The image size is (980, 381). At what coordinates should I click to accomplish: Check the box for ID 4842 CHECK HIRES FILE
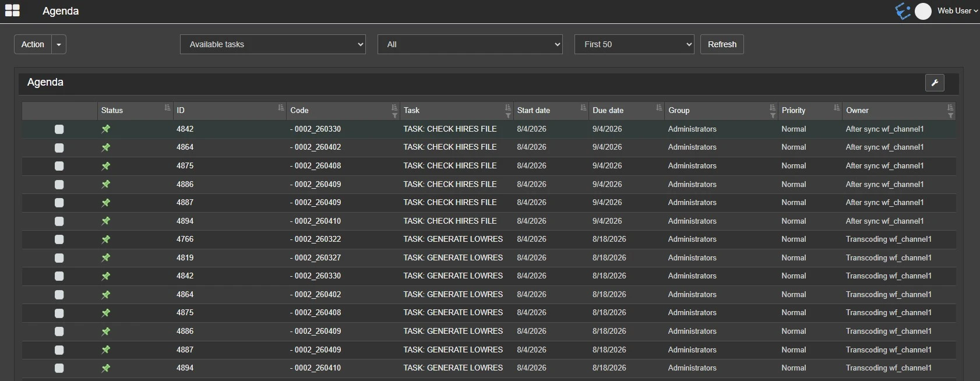(x=59, y=129)
